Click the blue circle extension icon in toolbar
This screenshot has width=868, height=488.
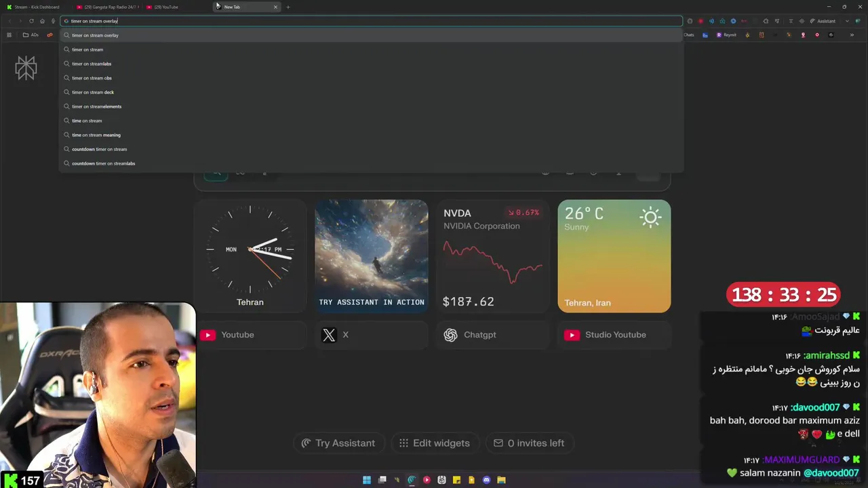(x=733, y=21)
